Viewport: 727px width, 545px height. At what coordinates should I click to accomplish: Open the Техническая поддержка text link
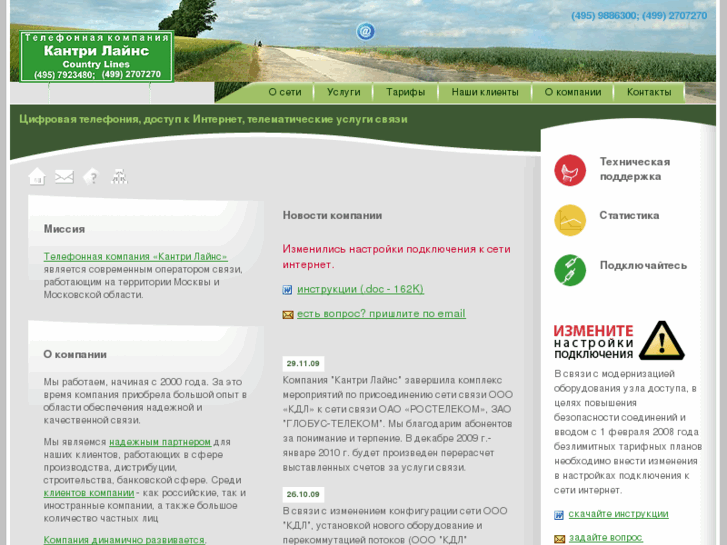tap(635, 169)
